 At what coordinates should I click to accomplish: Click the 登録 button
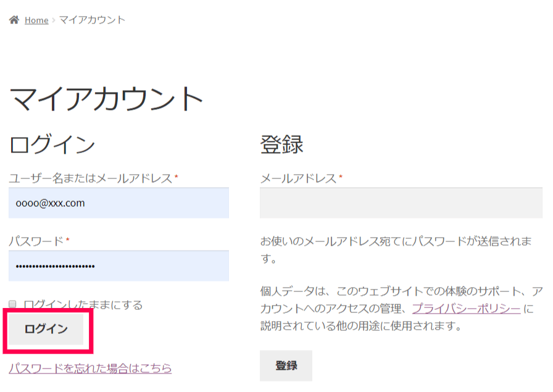pos(286,365)
